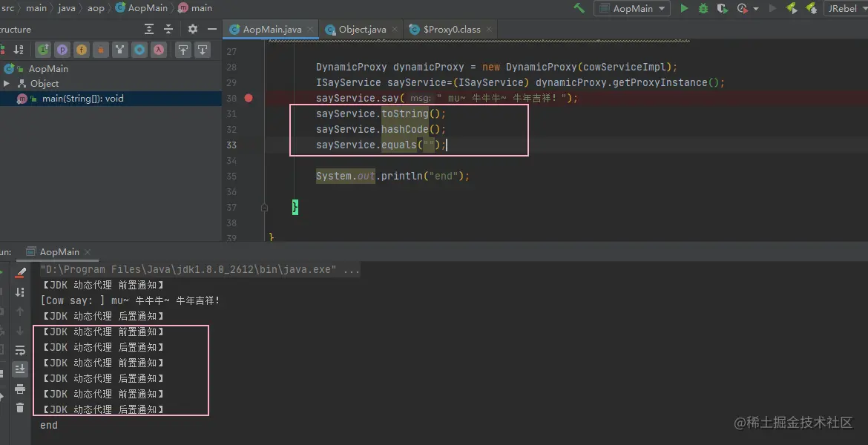The image size is (868, 445).
Task: Click the src breadcrumb
Action: (7, 7)
